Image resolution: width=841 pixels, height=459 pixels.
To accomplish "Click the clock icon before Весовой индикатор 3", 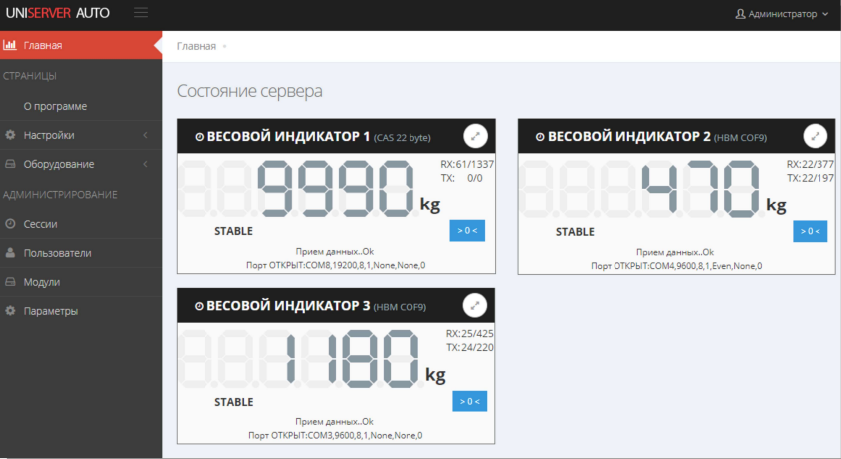I will coord(199,307).
